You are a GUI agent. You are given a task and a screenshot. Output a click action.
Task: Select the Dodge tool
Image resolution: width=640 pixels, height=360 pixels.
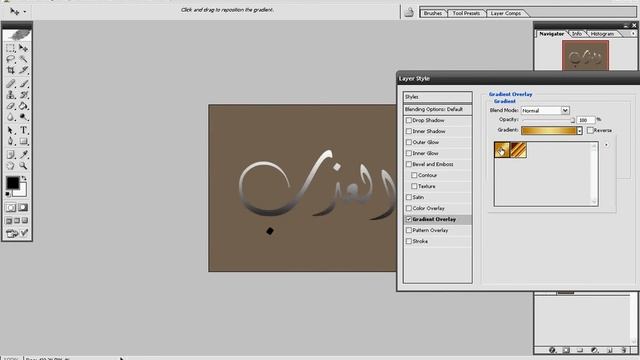[23, 118]
